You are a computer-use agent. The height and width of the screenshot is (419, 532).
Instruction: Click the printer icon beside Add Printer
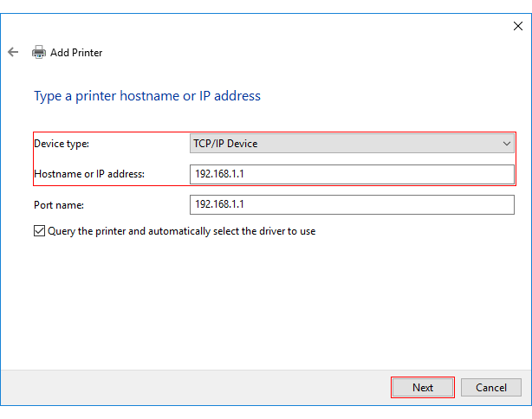click(x=39, y=52)
